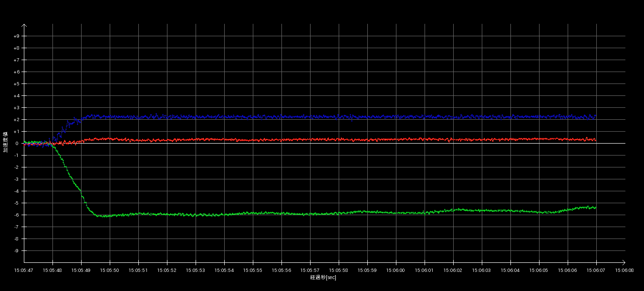Click the 経過秒[sec] horizontal axis title
The image size is (644, 291).
pos(323,277)
